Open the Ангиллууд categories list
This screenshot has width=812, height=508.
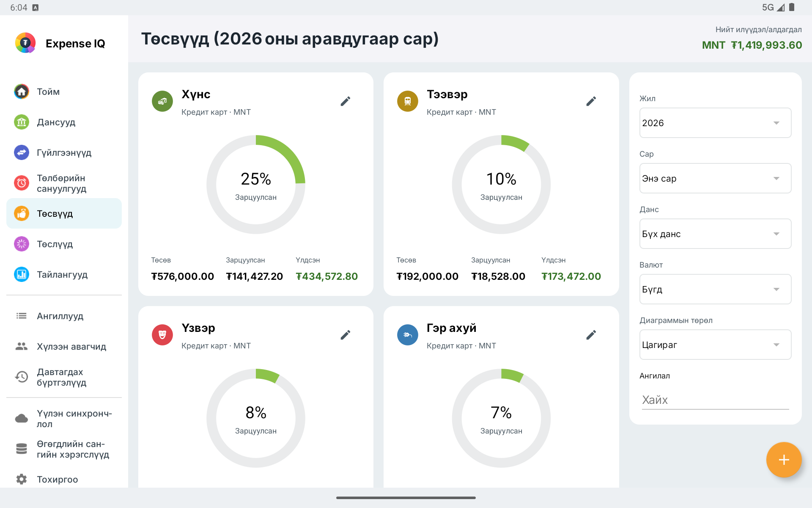point(64,316)
